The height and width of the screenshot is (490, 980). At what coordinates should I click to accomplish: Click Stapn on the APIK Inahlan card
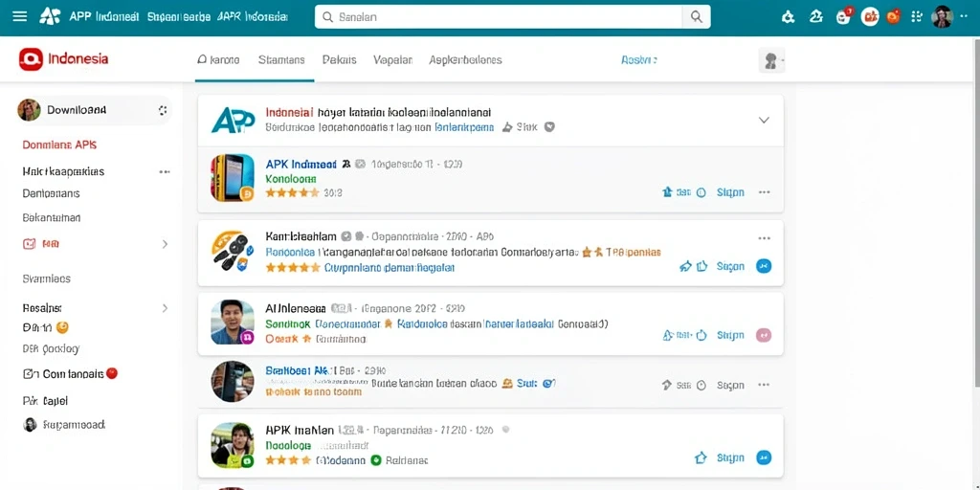730,458
